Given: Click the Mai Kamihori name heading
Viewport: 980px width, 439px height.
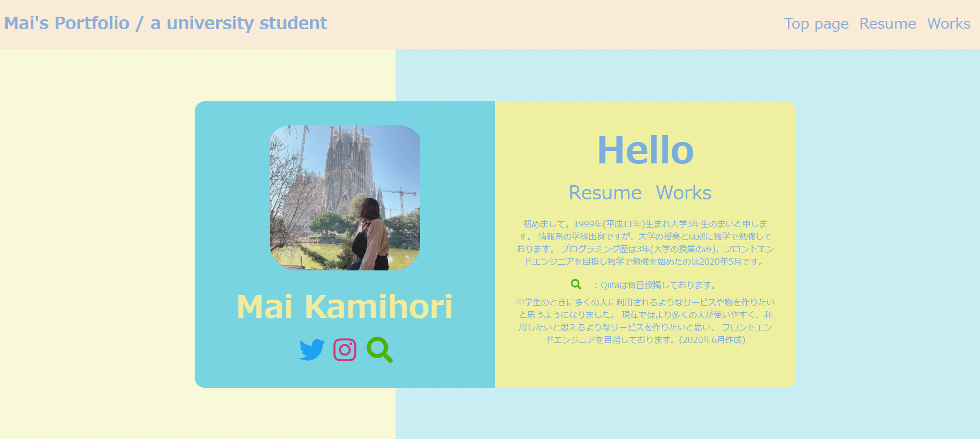Looking at the screenshot, I should pos(345,306).
